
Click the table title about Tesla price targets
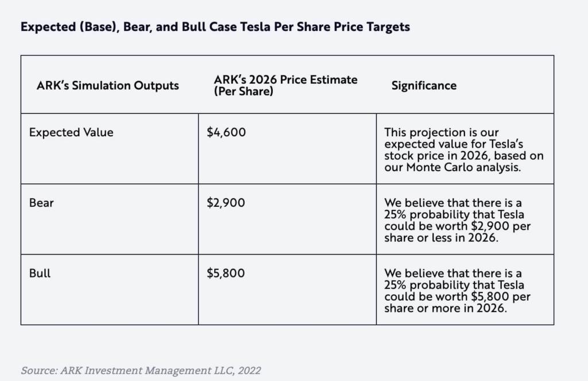[x=215, y=27]
